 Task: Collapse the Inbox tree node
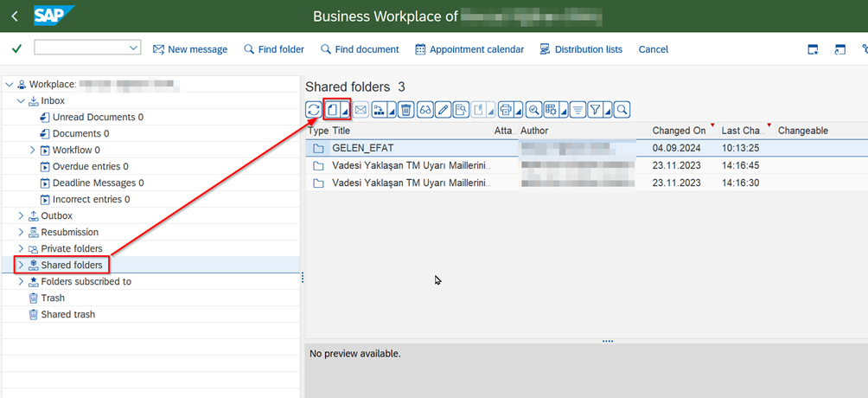[x=22, y=101]
